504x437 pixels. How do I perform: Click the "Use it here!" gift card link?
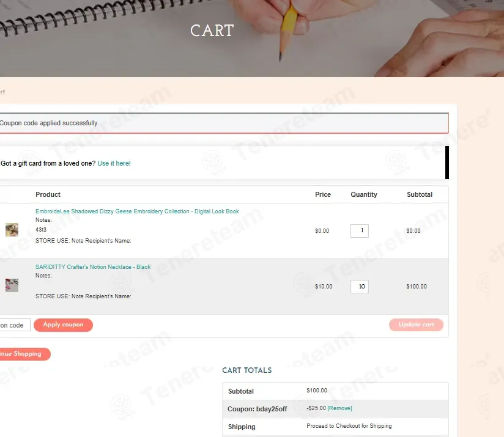point(114,163)
